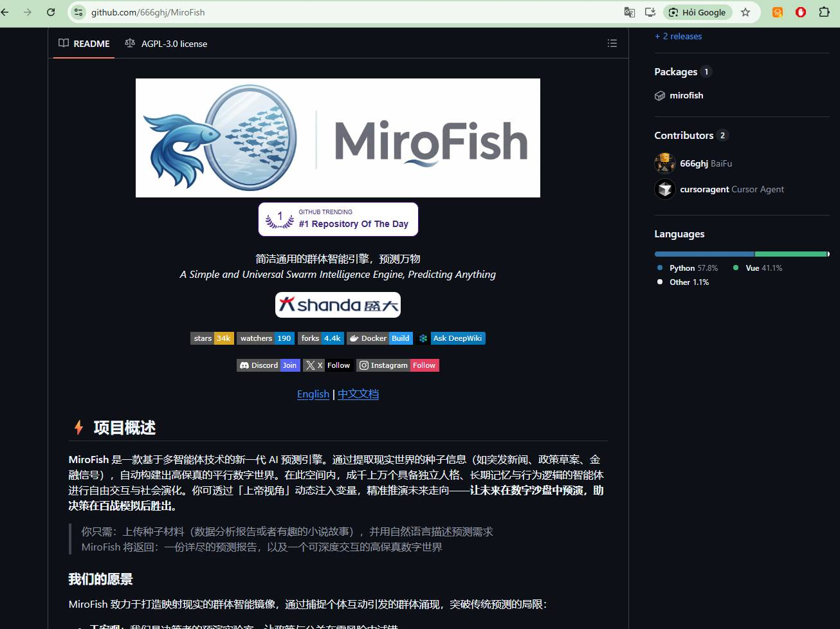The width and height of the screenshot is (840, 629).
Task: Click the 666ghj contributor avatar
Action: [664, 163]
